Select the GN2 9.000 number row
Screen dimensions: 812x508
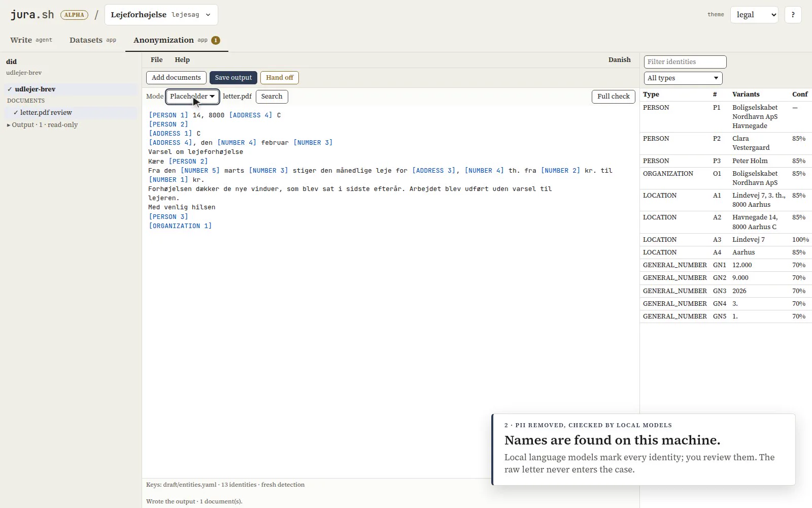[726, 278]
